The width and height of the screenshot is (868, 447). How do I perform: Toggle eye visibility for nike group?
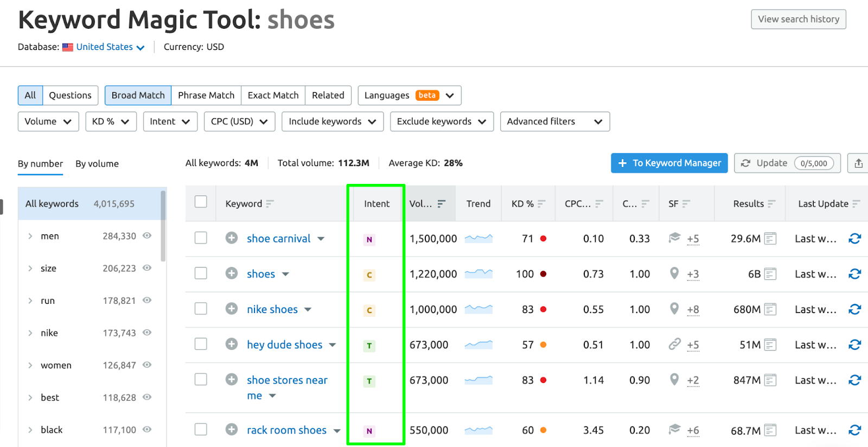pos(147,333)
